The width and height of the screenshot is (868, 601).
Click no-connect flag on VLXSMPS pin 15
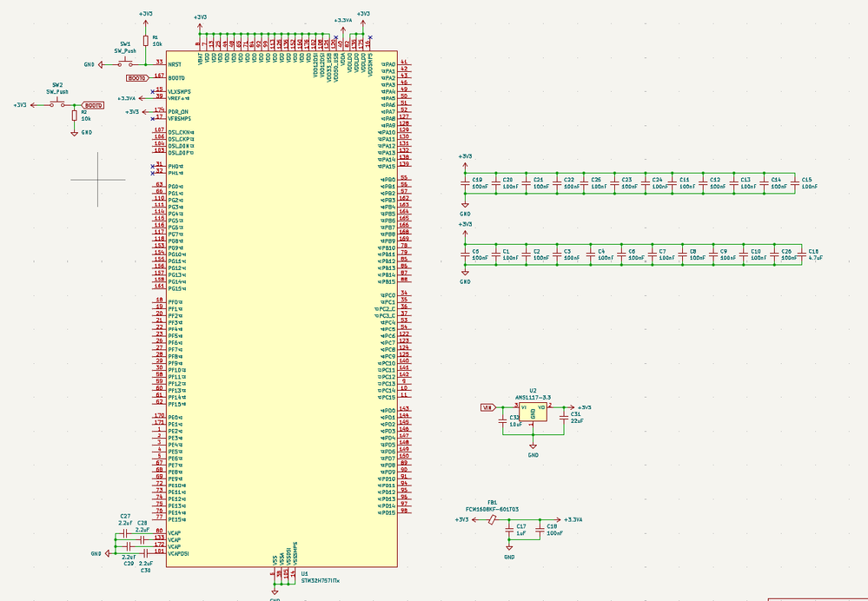[x=152, y=91]
